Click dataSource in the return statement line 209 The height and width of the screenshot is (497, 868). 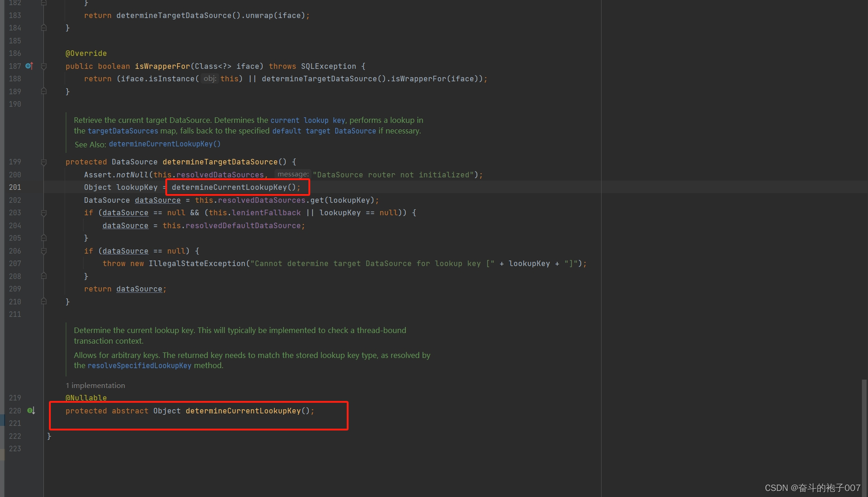point(139,289)
